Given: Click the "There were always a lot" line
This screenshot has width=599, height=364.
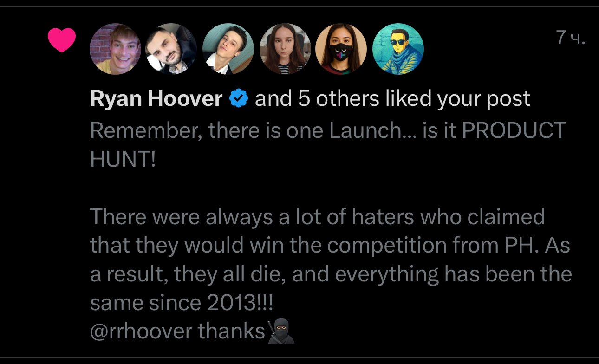Looking at the screenshot, I should pos(317,217).
